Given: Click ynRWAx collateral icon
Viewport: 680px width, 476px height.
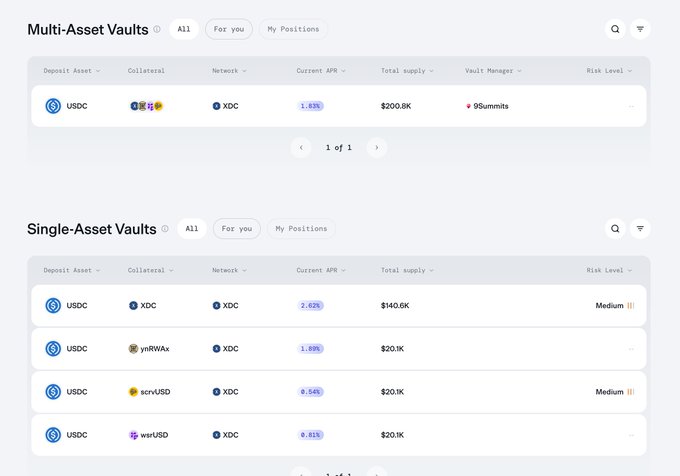Looking at the screenshot, I should pos(134,349).
